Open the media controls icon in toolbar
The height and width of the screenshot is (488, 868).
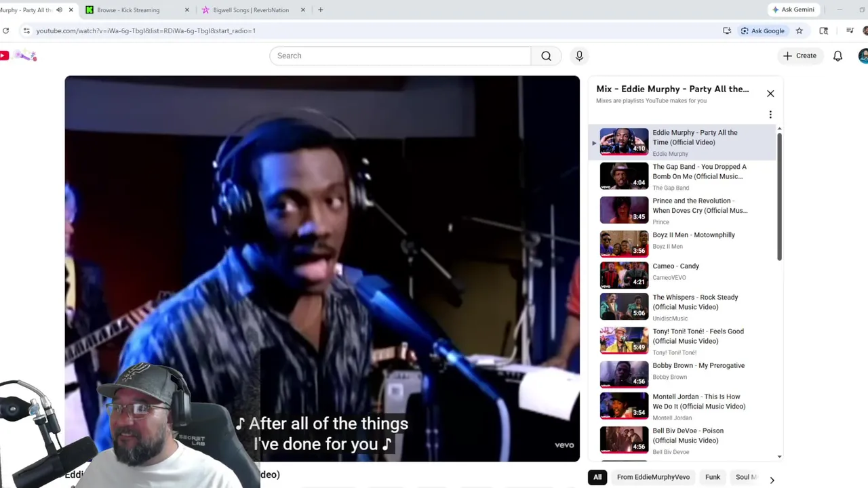tap(850, 30)
